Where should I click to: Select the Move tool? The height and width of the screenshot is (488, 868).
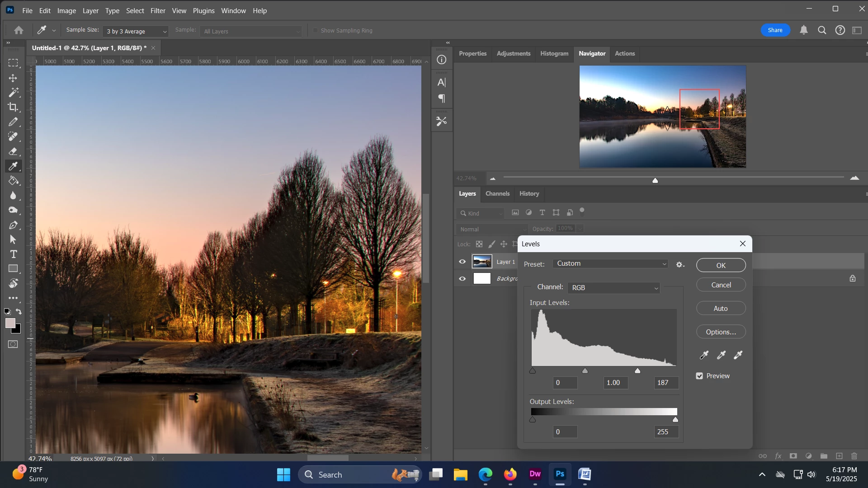pyautogui.click(x=13, y=78)
